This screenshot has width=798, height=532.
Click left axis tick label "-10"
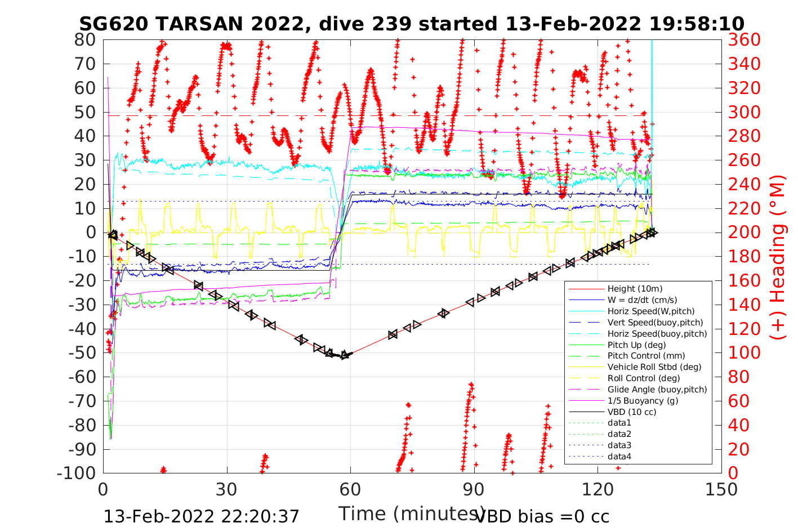pos(82,256)
